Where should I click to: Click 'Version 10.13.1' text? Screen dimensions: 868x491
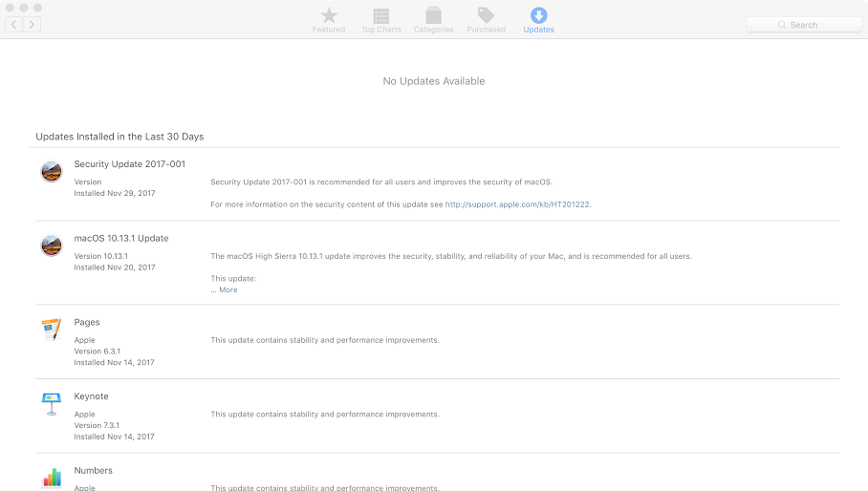(x=100, y=256)
